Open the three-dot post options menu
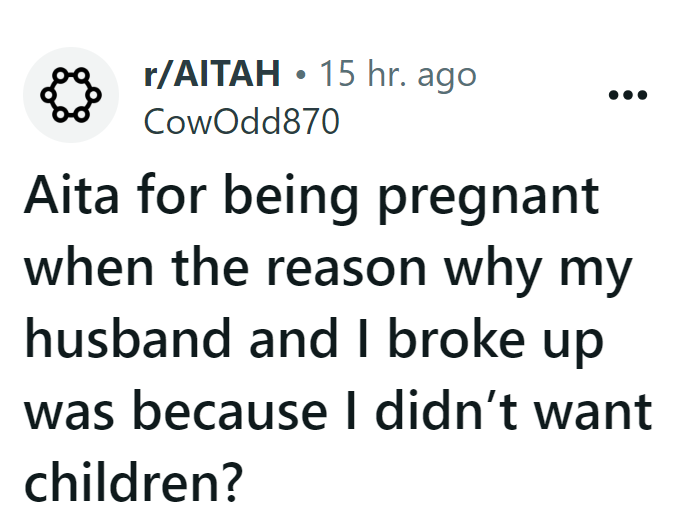 629,96
